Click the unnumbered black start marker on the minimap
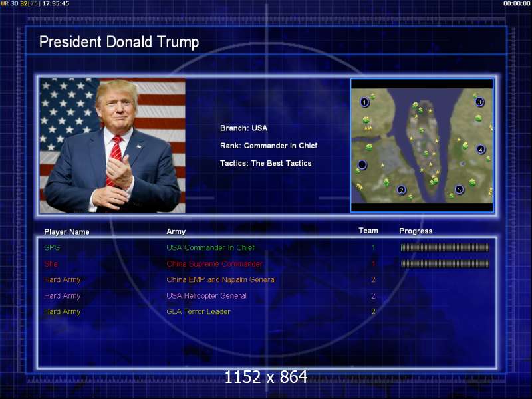Viewport: 532px width, 399px height. point(362,164)
